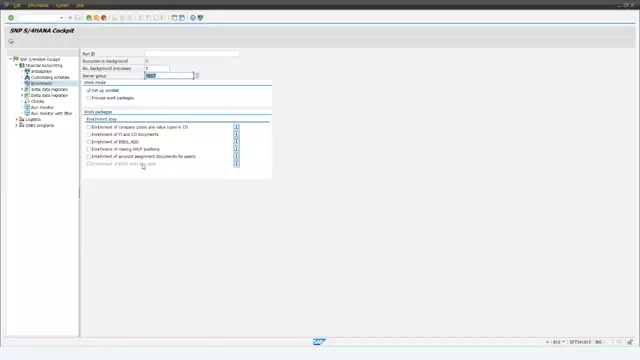Image resolution: width=640 pixels, height=360 pixels.
Task: Click the Customizing activities node icon
Action: [x=27, y=77]
